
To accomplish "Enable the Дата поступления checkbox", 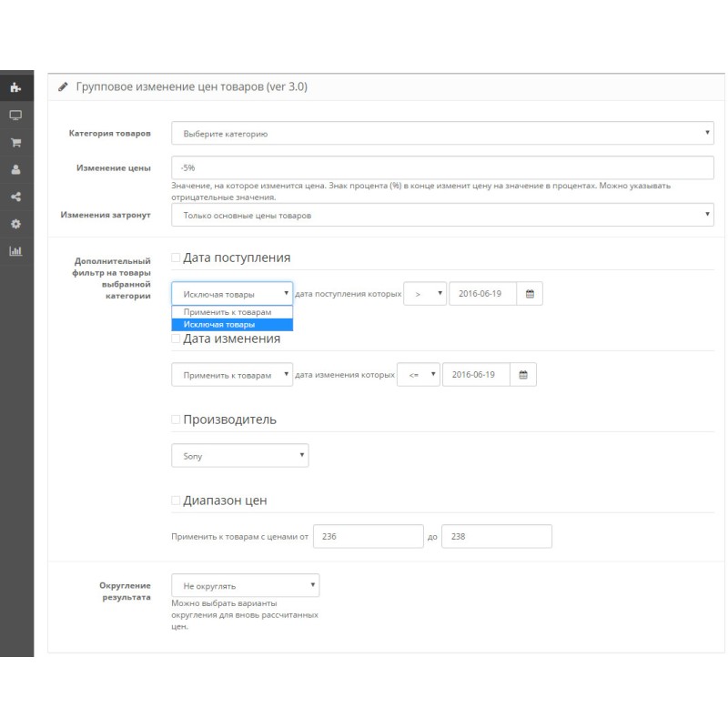I will (177, 258).
